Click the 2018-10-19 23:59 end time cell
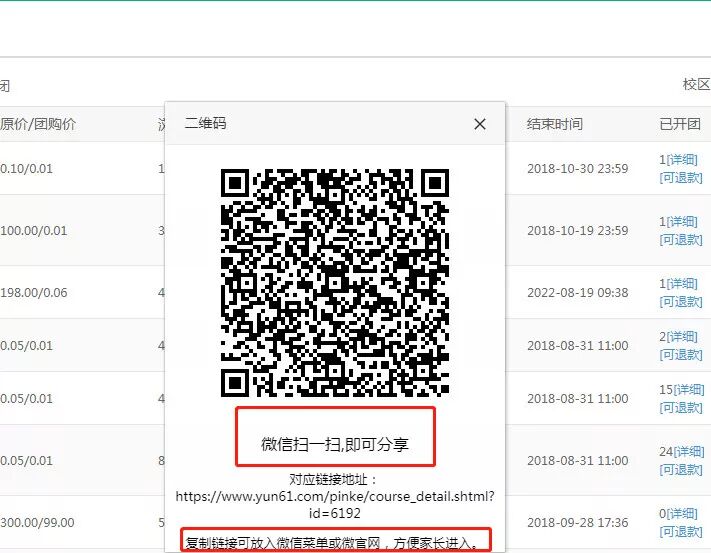711x553 pixels. pos(578,231)
